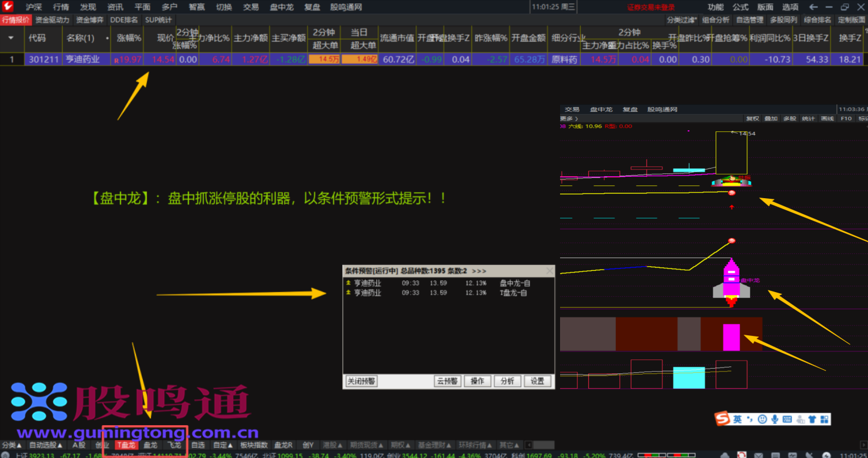Click the 组合分析 button
The height and width of the screenshot is (458, 868).
tap(716, 20)
